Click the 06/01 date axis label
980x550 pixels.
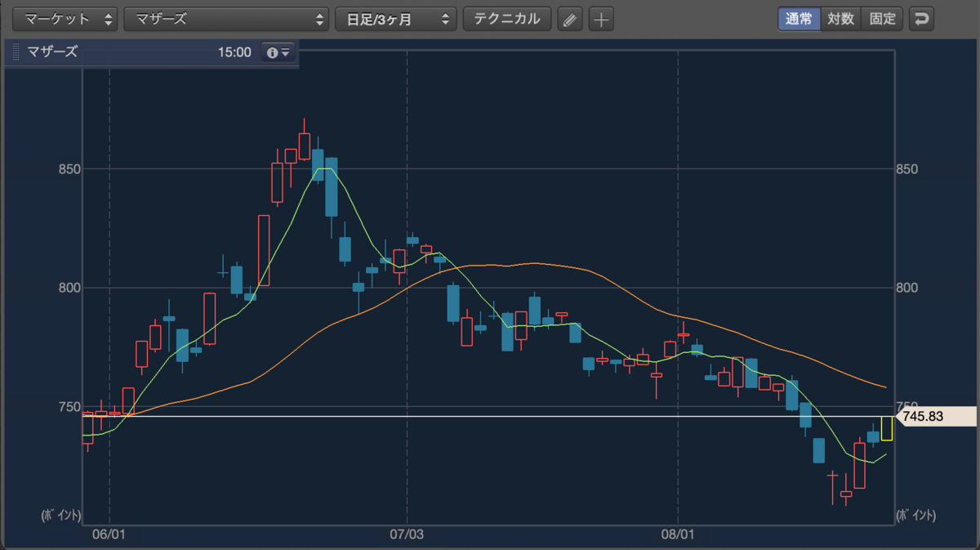coord(109,533)
